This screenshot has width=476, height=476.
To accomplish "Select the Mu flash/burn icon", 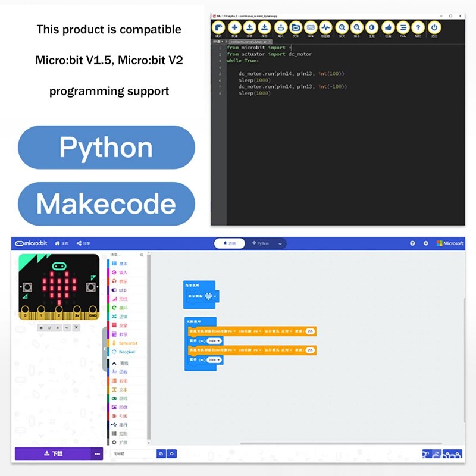I will click(x=280, y=28).
